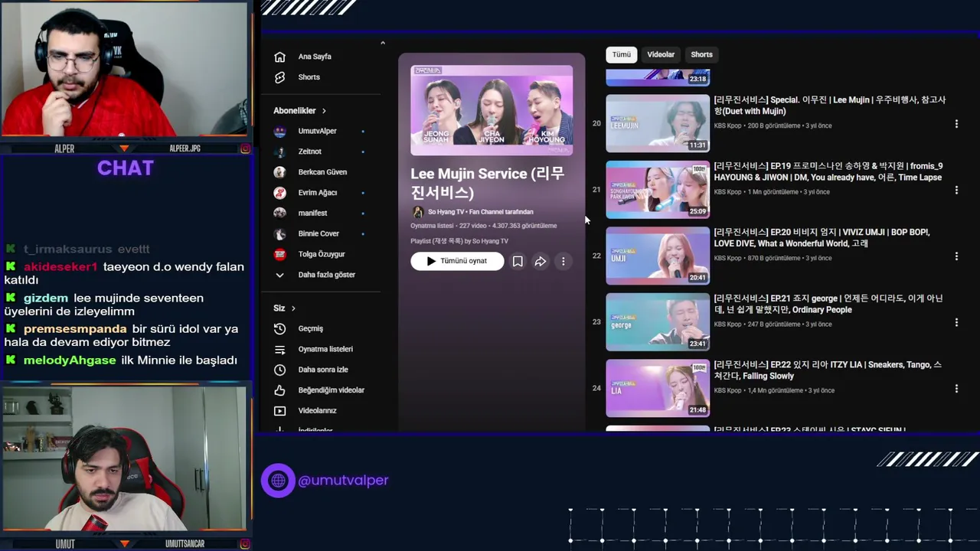This screenshot has width=980, height=551.
Task: Click @umutvalper handle text
Action: (343, 481)
